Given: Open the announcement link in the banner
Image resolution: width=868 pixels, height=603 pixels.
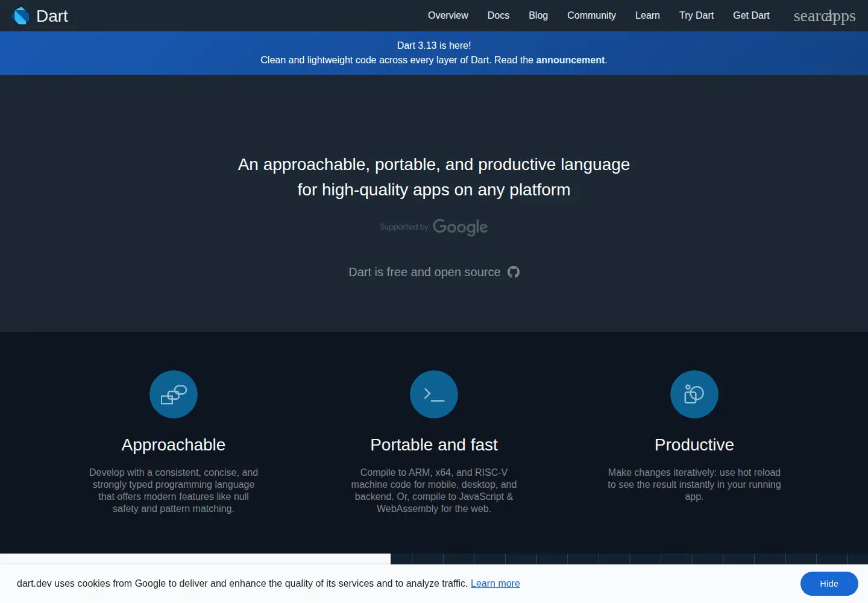Looking at the screenshot, I should [570, 60].
